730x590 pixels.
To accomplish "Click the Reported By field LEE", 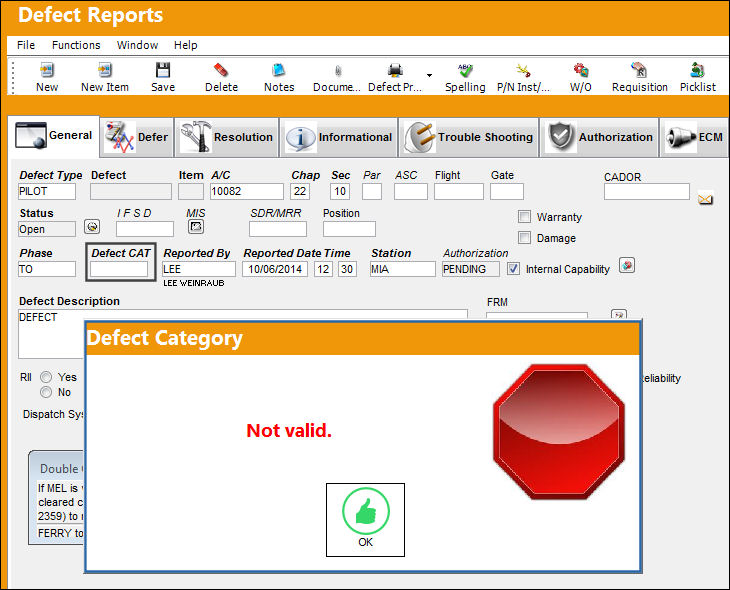I will tap(199, 269).
